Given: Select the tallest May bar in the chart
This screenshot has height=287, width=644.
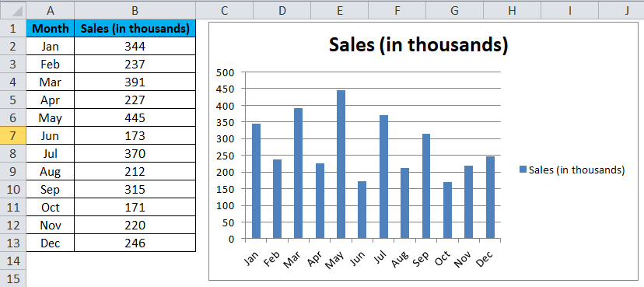Looking at the screenshot, I should pos(341,164).
